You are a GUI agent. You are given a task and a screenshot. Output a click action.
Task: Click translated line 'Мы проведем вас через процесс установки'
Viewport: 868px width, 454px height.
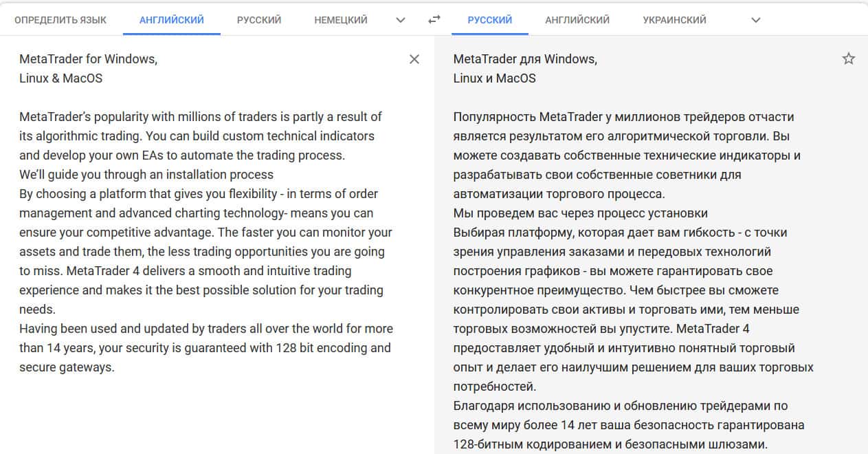pyautogui.click(x=581, y=213)
